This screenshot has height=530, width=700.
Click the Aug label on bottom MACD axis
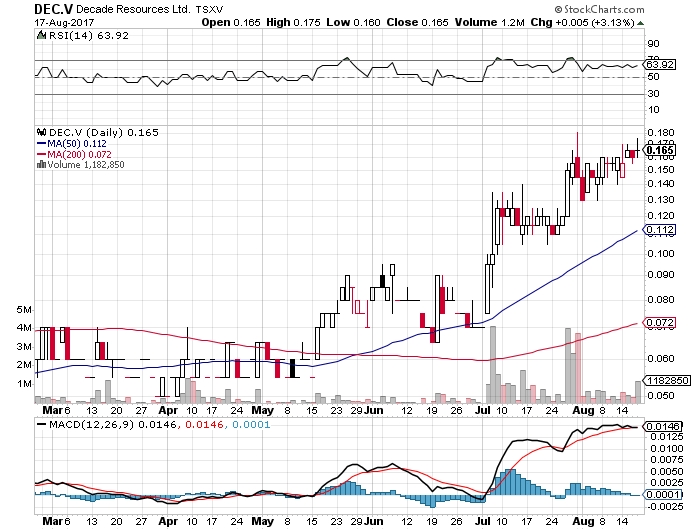pos(583,522)
